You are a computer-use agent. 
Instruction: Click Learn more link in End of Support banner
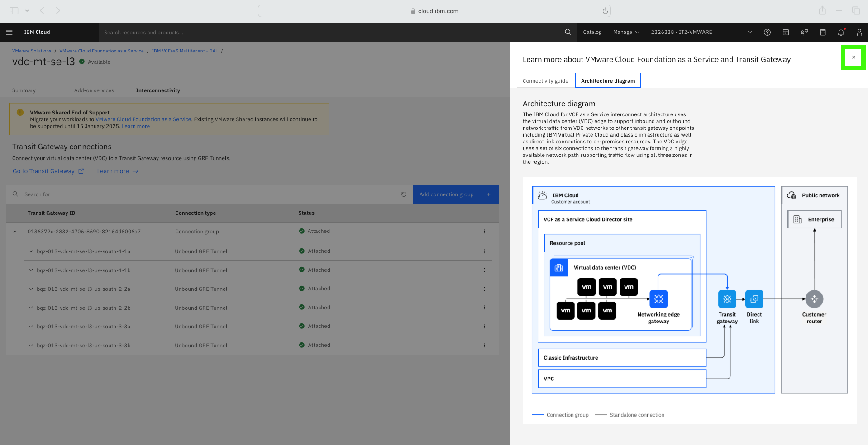135,126
